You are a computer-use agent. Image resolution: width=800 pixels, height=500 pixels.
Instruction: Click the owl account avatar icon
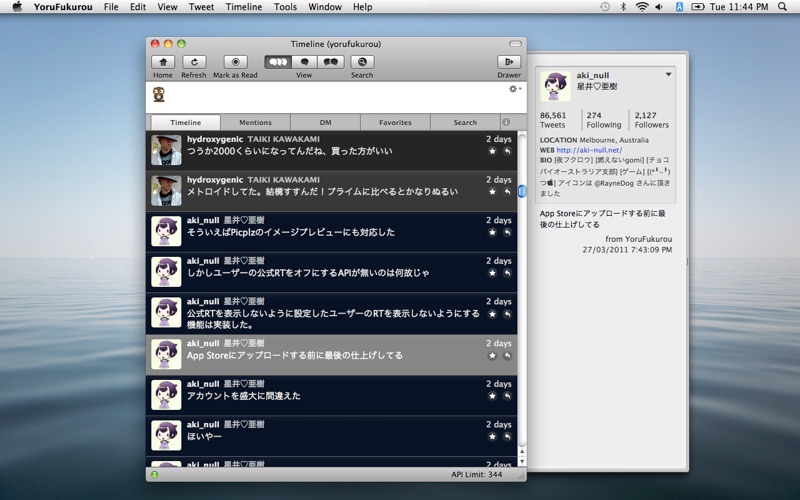(159, 95)
